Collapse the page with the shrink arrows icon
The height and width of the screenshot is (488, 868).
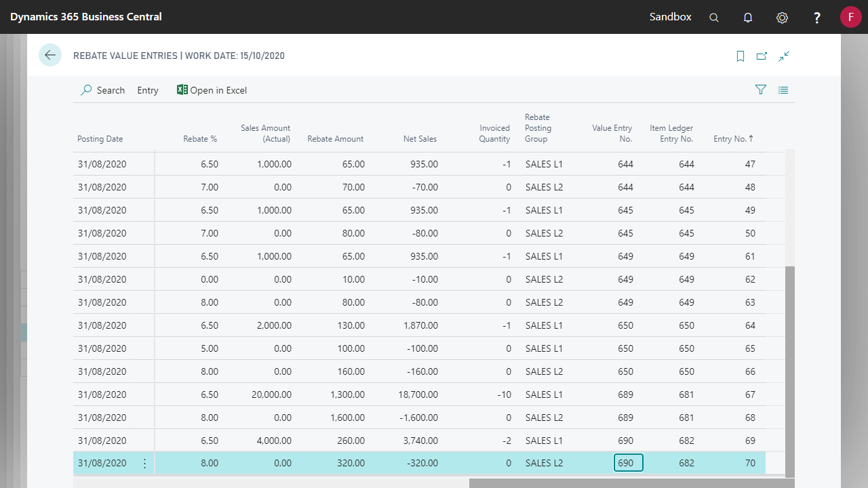tap(784, 56)
